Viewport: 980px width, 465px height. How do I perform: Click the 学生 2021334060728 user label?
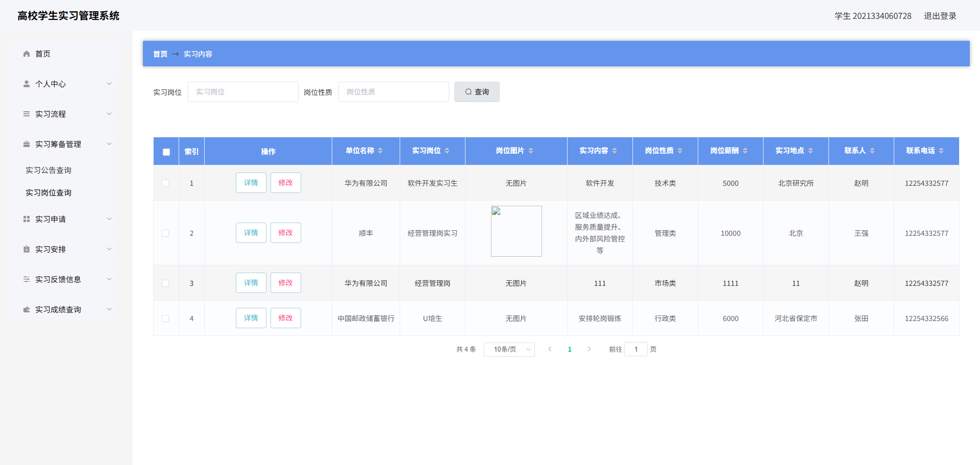coord(873,16)
